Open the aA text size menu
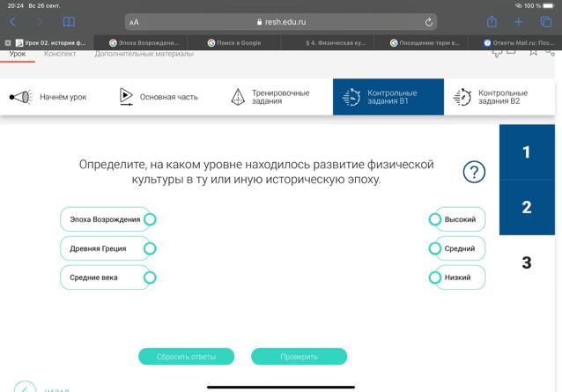Image resolution: width=562 pixels, height=392 pixels. [134, 22]
